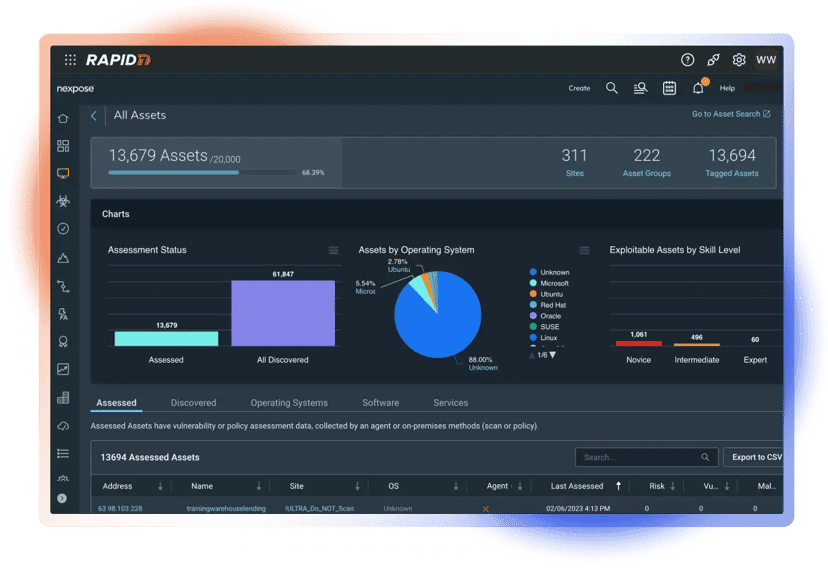828x587 pixels.
Task: Switch to the Discovered tab
Action: (193, 403)
